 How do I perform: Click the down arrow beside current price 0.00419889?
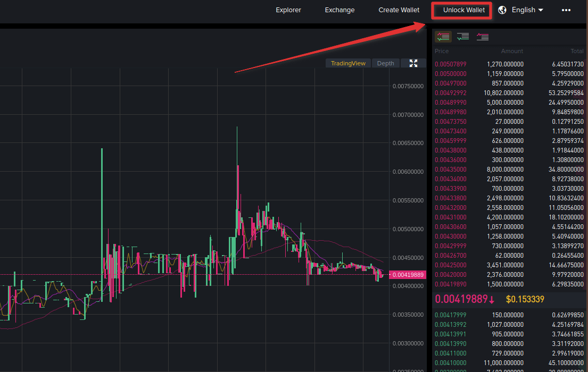[x=492, y=300]
